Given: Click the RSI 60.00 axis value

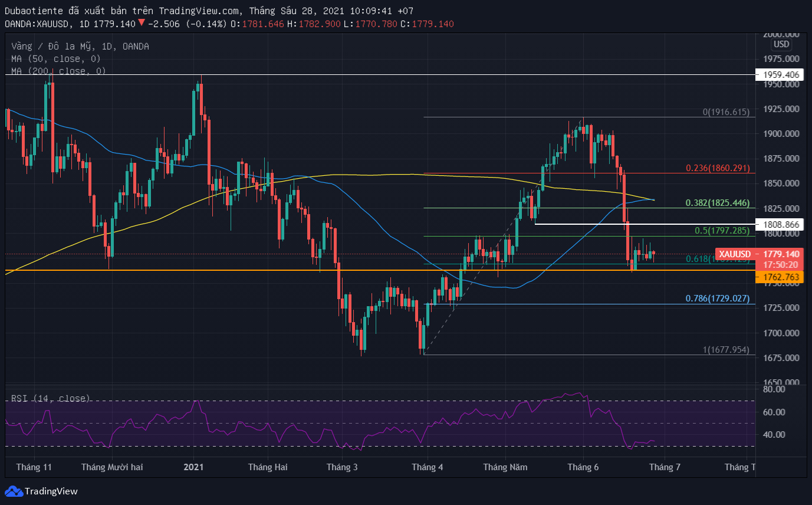Looking at the screenshot, I should point(773,412).
